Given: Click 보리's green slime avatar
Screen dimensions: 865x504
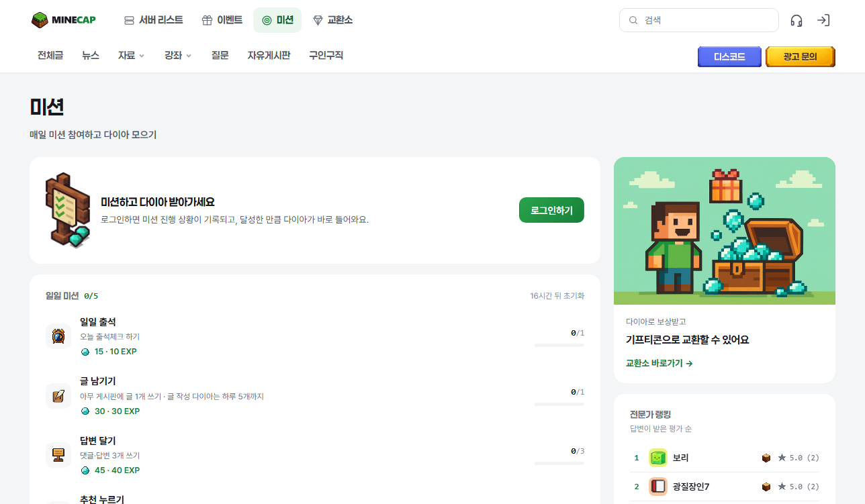Looking at the screenshot, I should pos(657,458).
